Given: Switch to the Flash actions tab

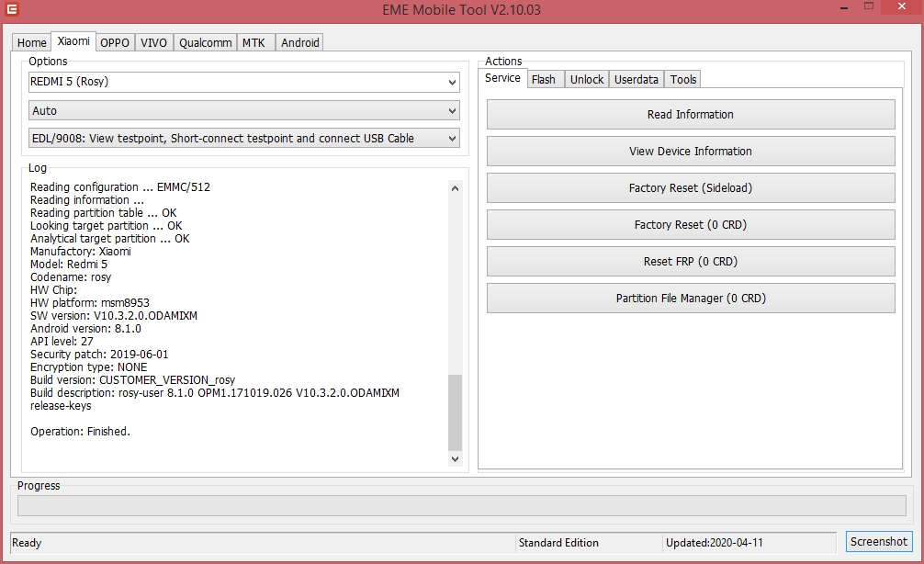Looking at the screenshot, I should pos(544,80).
